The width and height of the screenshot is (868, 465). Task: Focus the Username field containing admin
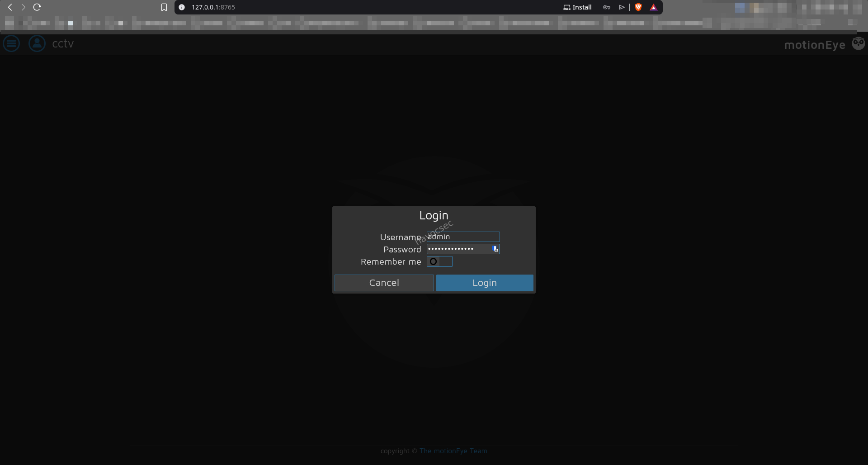click(463, 237)
